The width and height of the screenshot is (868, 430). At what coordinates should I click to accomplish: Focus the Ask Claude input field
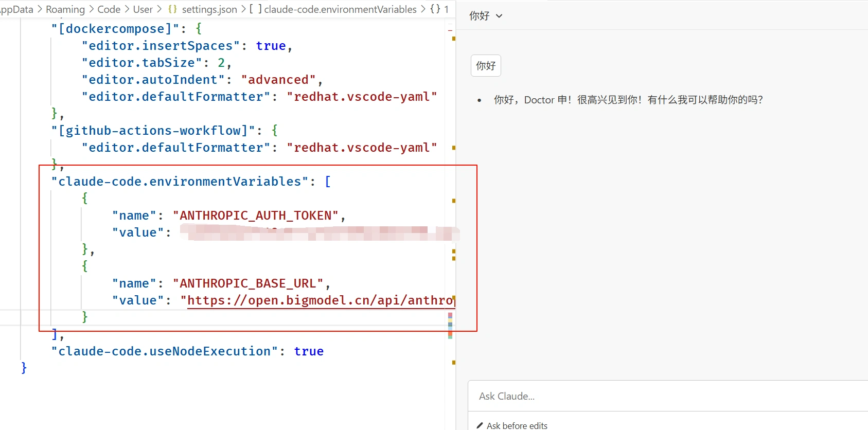click(x=668, y=396)
